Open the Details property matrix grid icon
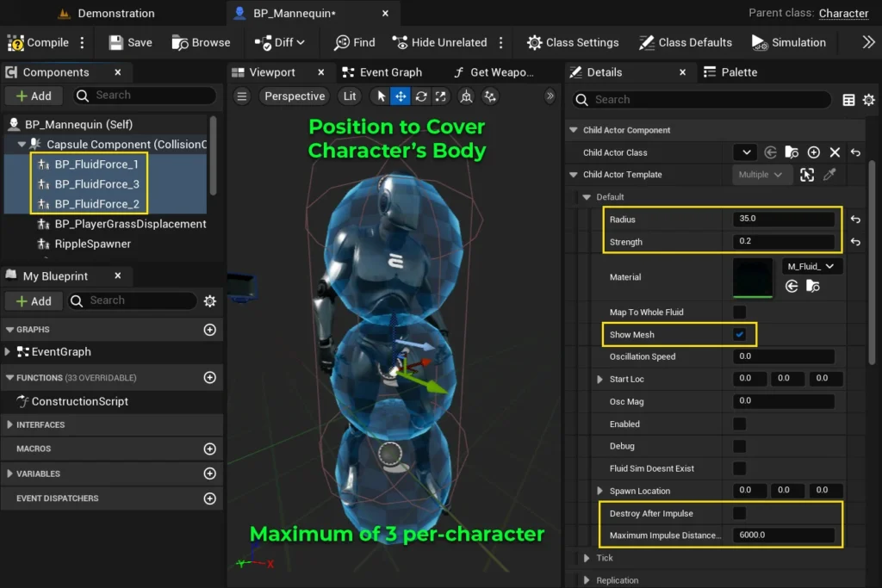This screenshot has width=882, height=588. (848, 100)
